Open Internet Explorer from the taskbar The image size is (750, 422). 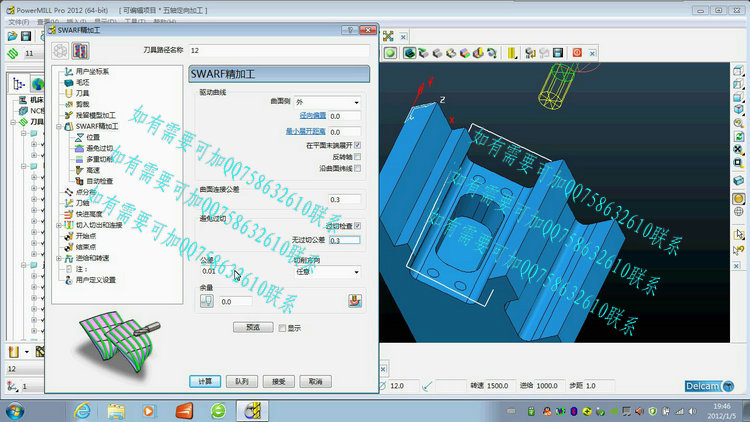pyautogui.click(x=82, y=411)
